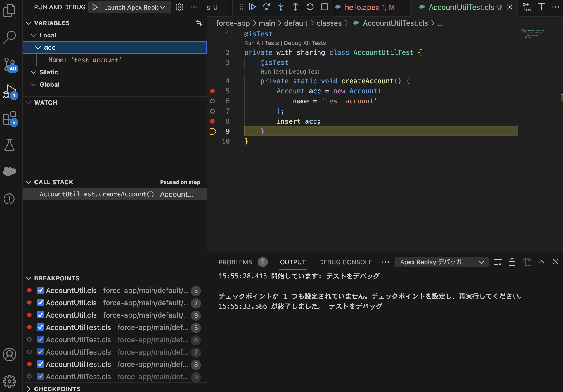Toggle auto-scroll lock in Output panel

[512, 262]
